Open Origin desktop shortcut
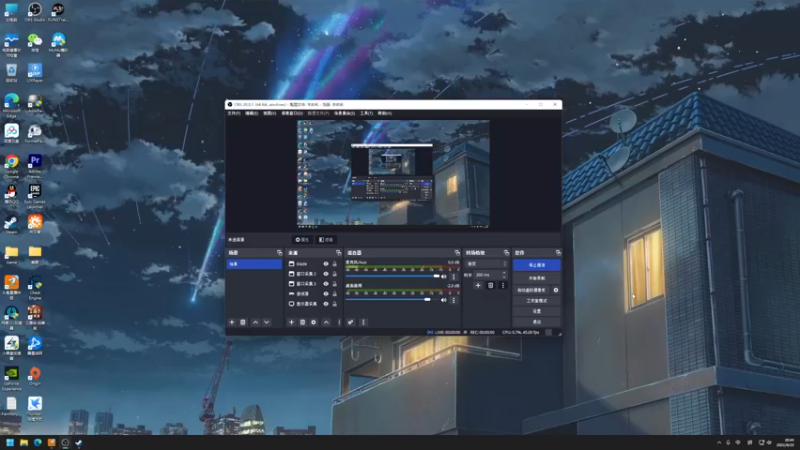 point(35,377)
